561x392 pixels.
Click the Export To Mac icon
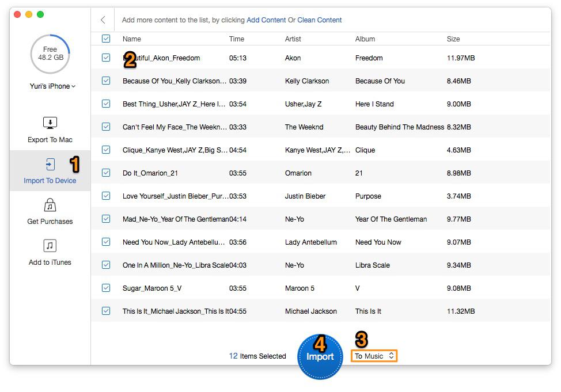50,123
